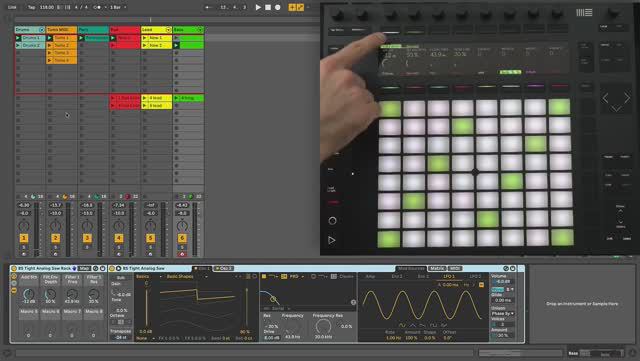Toggle track activator 2 in the mixer
Viewport: 640px width, 361px height.
pyautogui.click(x=56, y=238)
